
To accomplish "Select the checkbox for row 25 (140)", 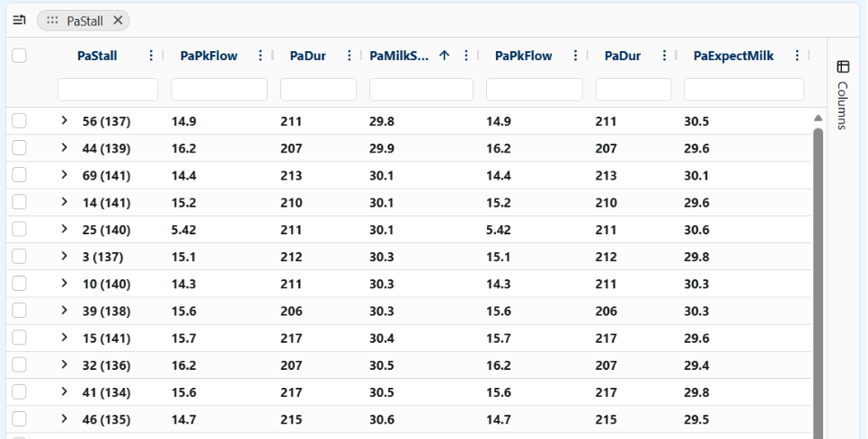I will coord(20,230).
